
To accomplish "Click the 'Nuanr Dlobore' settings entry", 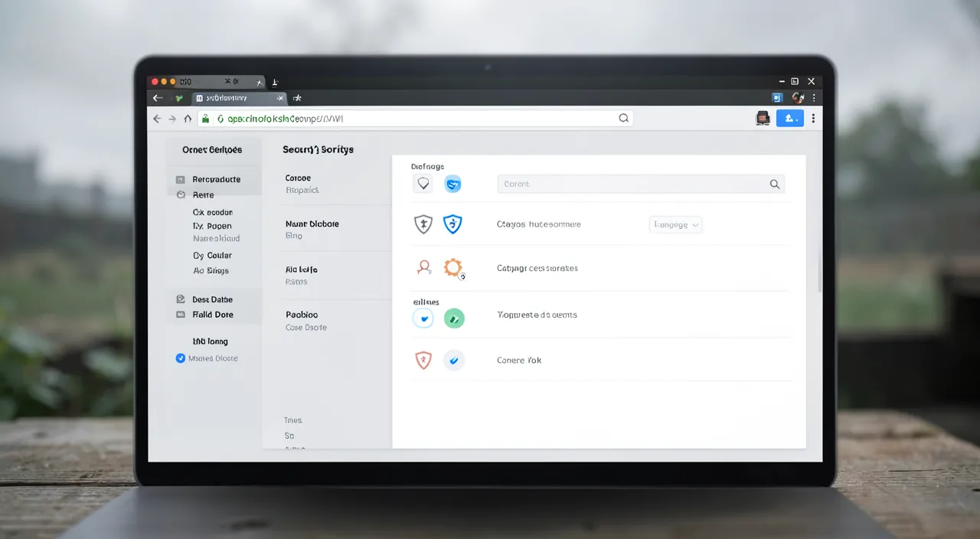I will [x=312, y=224].
